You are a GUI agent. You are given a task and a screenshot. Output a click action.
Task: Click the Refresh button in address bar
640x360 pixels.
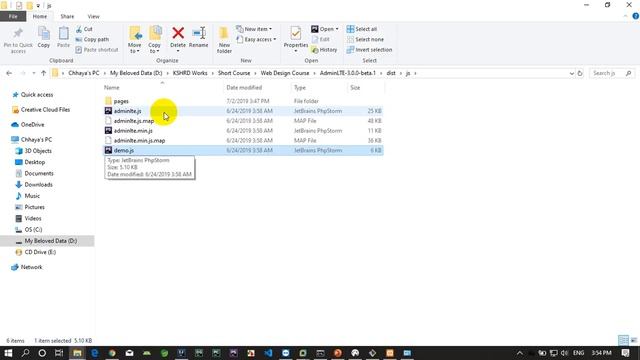click(x=580, y=73)
